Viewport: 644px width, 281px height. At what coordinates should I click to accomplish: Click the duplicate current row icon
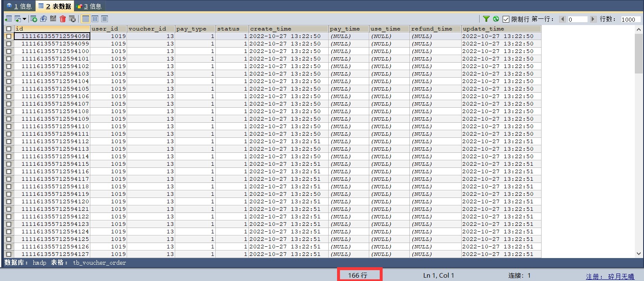[43, 19]
